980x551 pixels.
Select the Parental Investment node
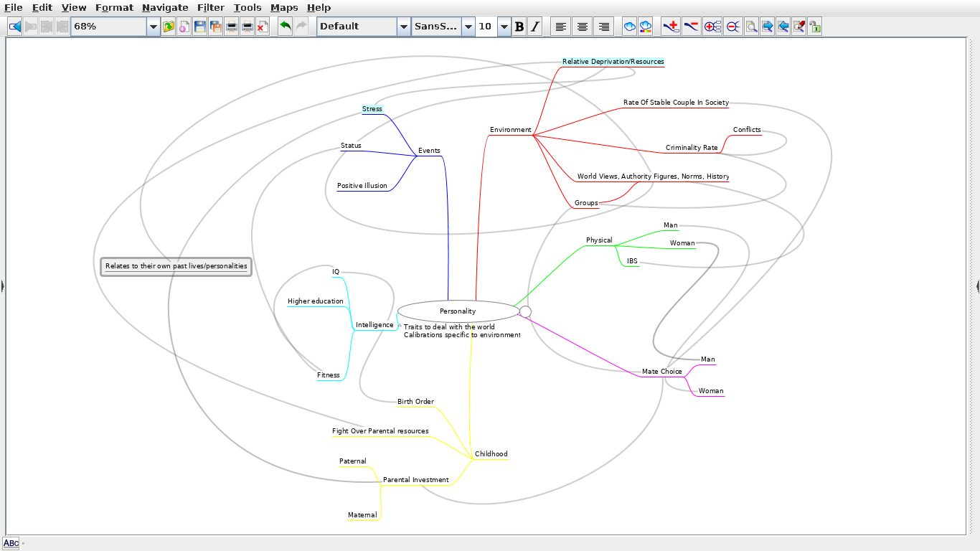tap(416, 480)
